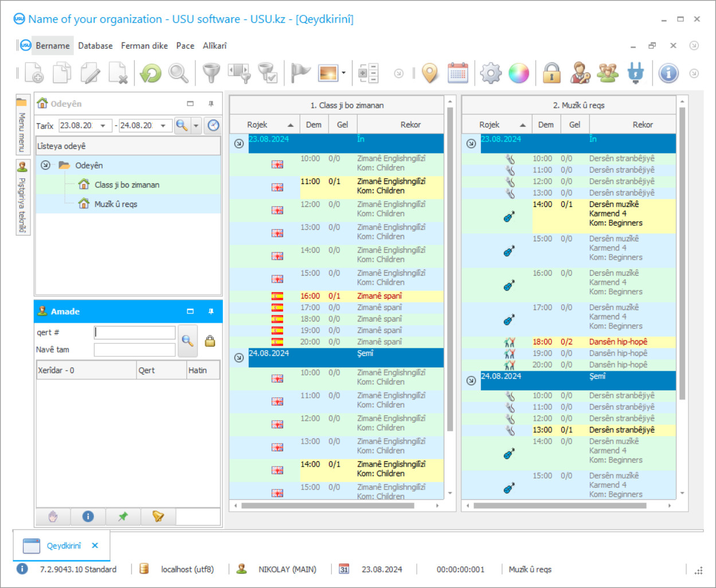This screenshot has height=588, width=716.
Task: Click the users group icon
Action: click(608, 73)
